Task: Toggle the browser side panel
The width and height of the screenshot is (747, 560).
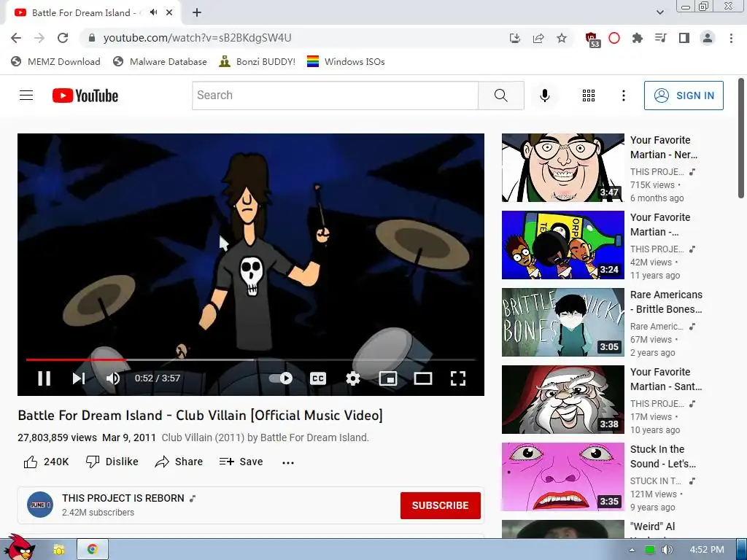Action: tap(684, 38)
